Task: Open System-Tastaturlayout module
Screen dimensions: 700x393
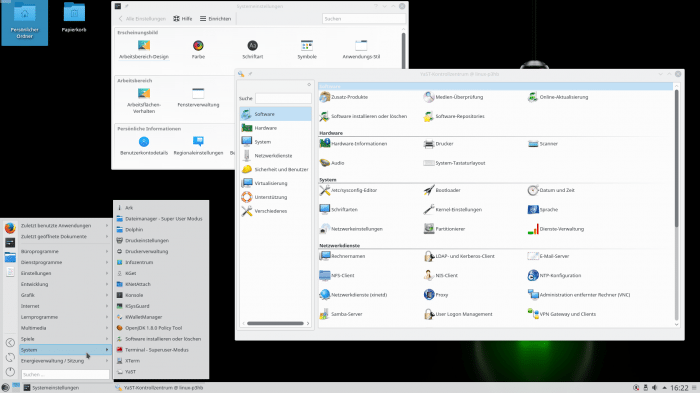Action: click(454, 163)
